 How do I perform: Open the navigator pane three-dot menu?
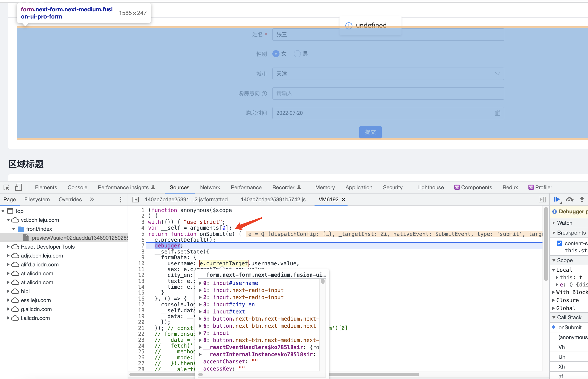coord(120,200)
